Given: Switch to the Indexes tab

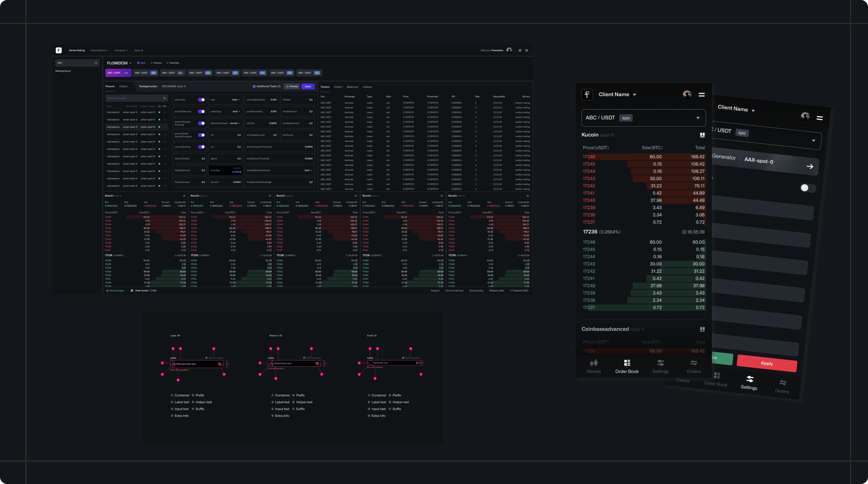Looking at the screenshot, I should click(x=367, y=87).
